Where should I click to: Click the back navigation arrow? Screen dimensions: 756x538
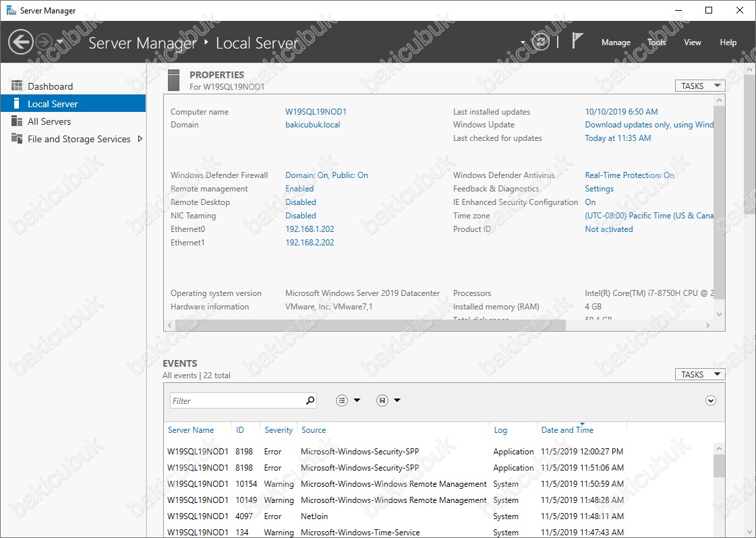[21, 42]
